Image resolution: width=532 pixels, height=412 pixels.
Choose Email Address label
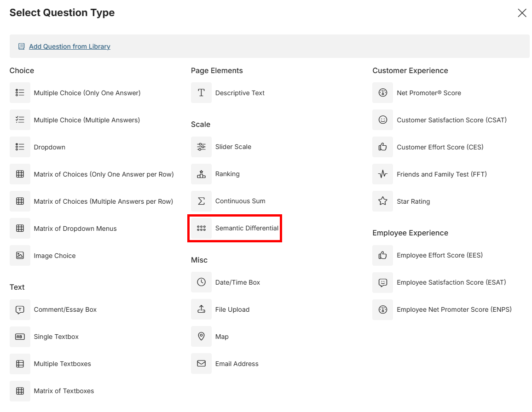pos(237,364)
